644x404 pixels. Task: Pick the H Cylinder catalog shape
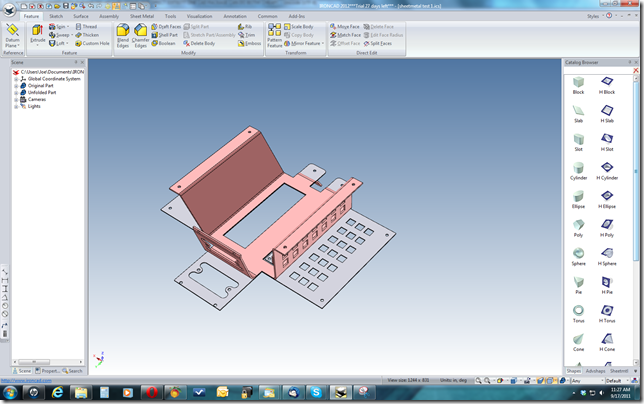pyautogui.click(x=607, y=172)
